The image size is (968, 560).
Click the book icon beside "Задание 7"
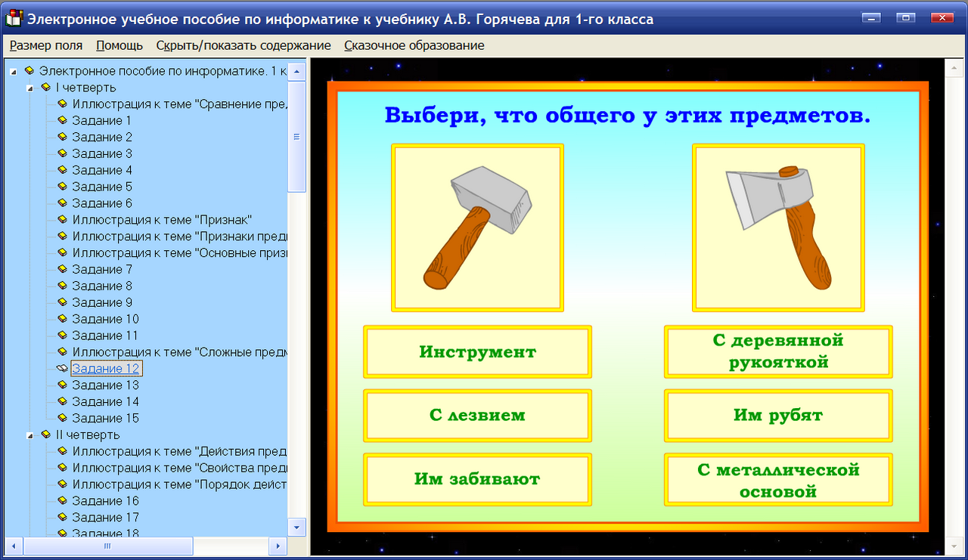(61, 269)
